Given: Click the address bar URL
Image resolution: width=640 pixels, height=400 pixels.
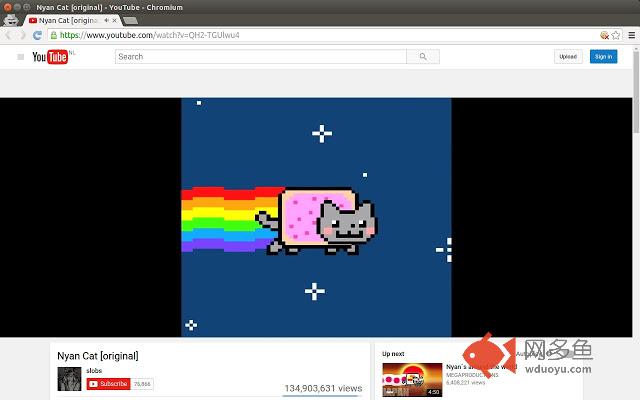Looking at the screenshot, I should pos(149,35).
